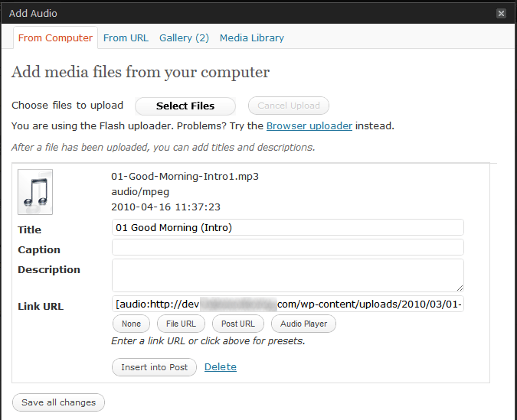Set link preset to None
The height and width of the screenshot is (420, 517).
point(131,324)
